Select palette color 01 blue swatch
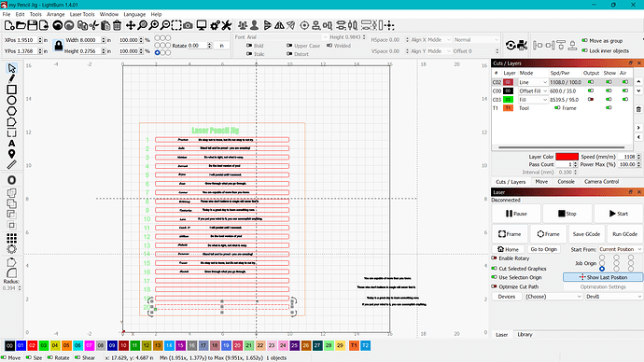This screenshot has height=362, width=644. pyautogui.click(x=21, y=345)
